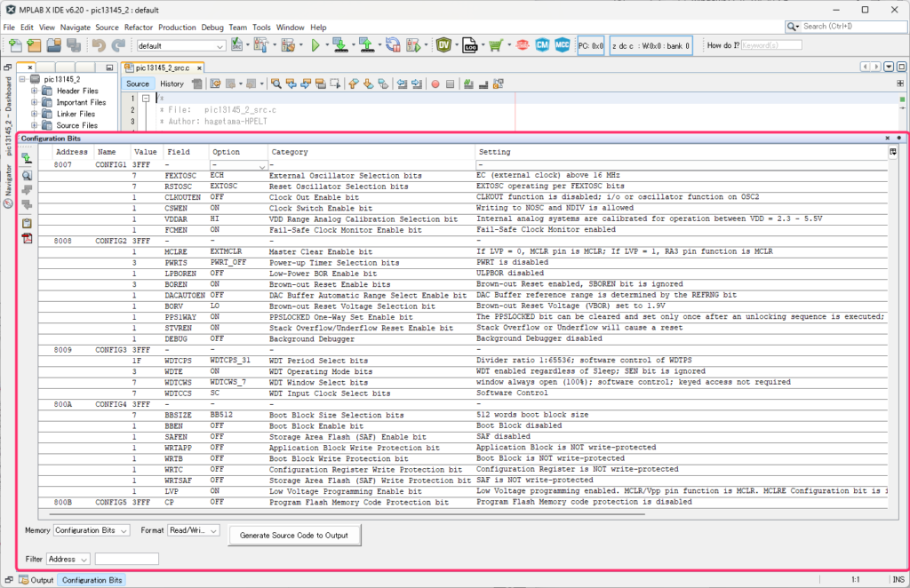This screenshot has width=910, height=588.
Task: Click the PDF icon in Configuration Bits sidebar
Action: point(27,238)
